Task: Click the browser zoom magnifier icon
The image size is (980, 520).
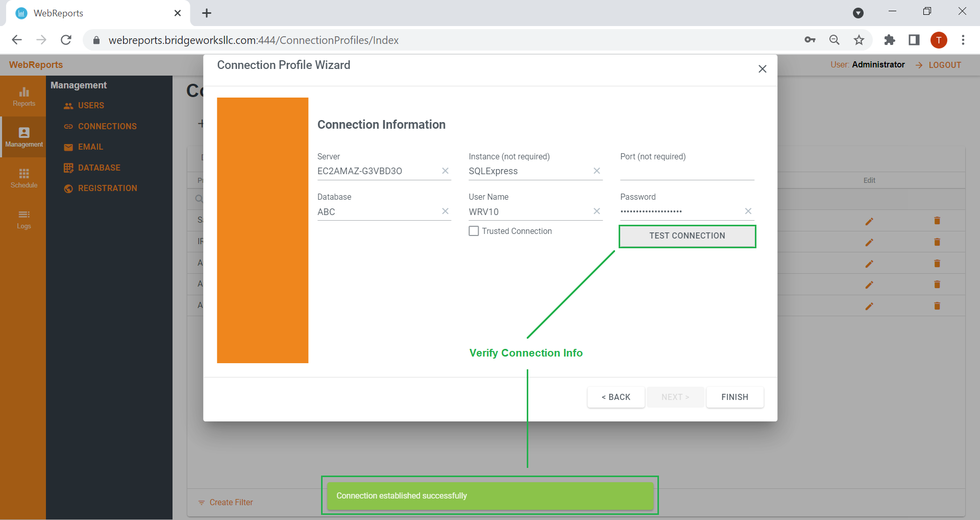Action: [x=835, y=40]
